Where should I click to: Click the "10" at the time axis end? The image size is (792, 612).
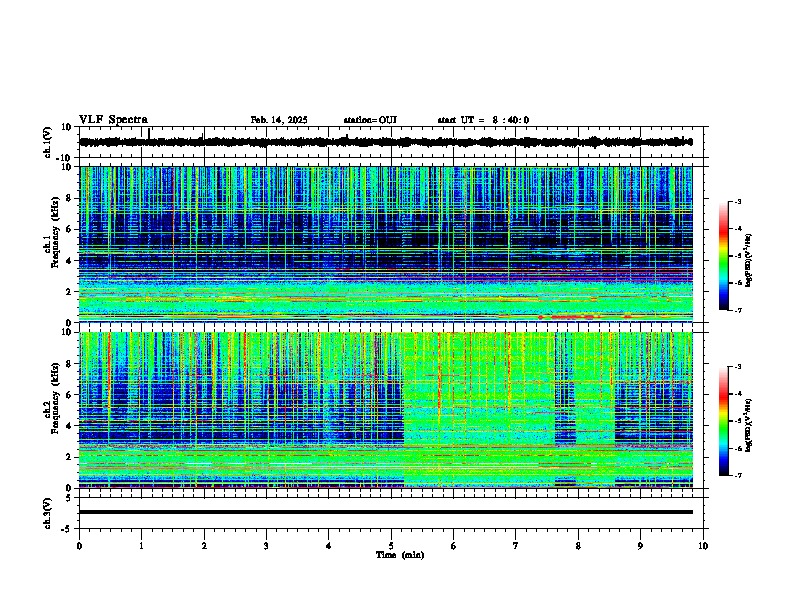click(703, 546)
